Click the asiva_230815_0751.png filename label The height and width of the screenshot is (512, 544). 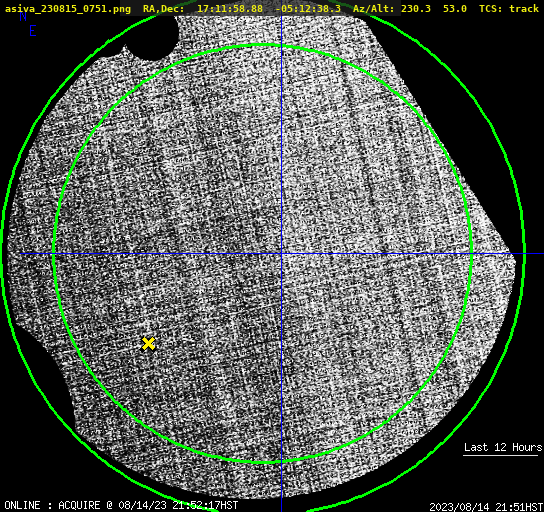(x=68, y=9)
